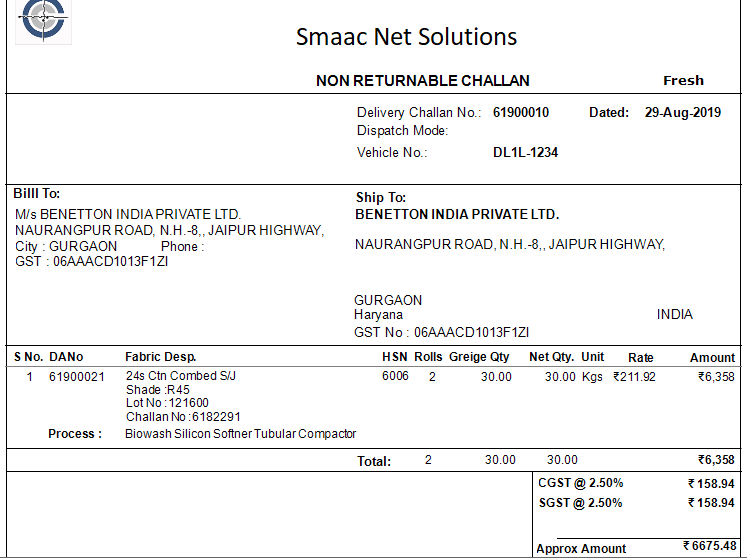
Task: Click the 'Rate' column header
Action: click(x=640, y=358)
